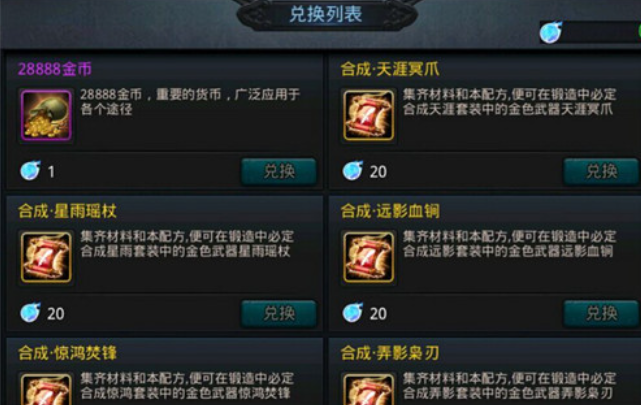
Task: Click the 合成·弄影枭刃 title text
Action: (x=390, y=353)
